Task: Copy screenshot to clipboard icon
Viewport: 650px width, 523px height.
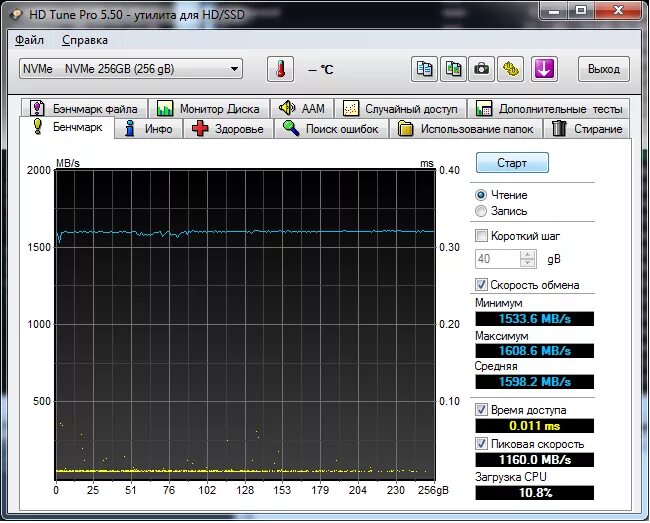Action: click(x=453, y=69)
